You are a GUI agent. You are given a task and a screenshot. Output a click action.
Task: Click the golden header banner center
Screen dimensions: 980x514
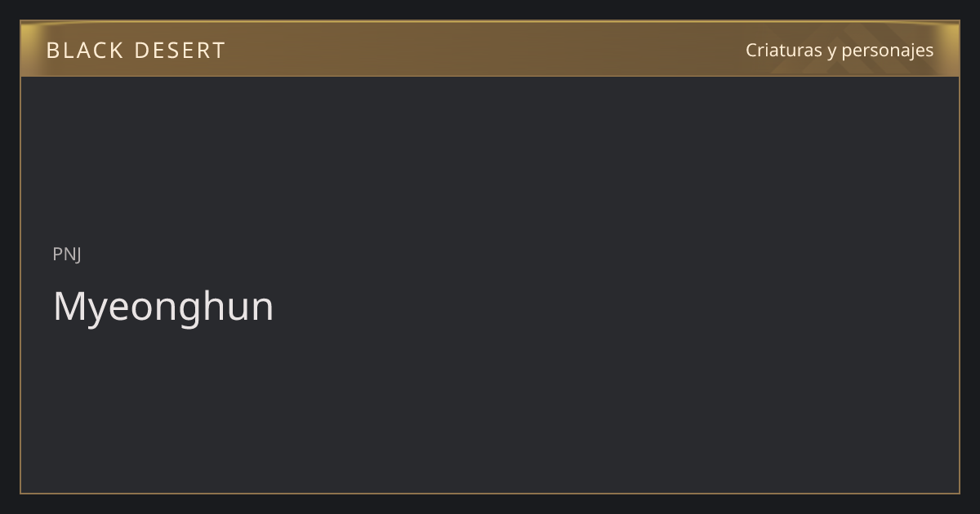490,49
